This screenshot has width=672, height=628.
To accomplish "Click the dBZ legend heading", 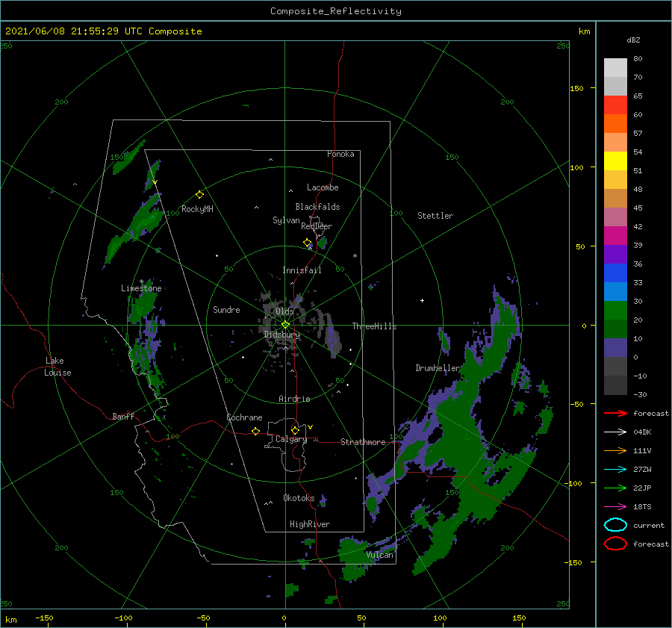I will 633,40.
